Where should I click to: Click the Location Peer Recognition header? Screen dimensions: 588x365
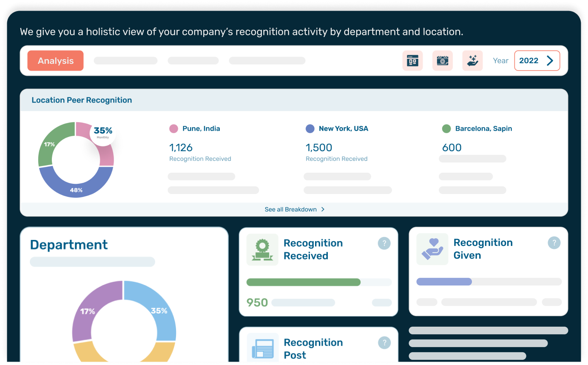pyautogui.click(x=82, y=100)
